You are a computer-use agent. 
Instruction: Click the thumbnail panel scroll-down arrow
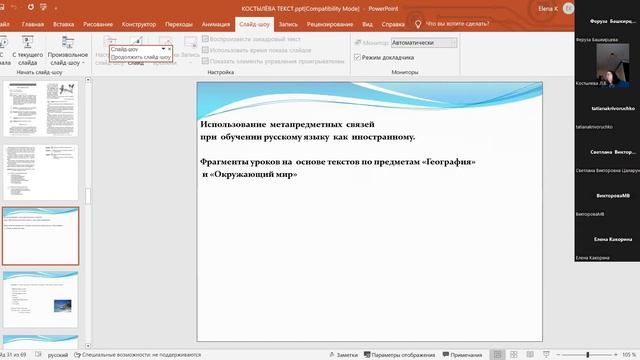click(x=88, y=346)
